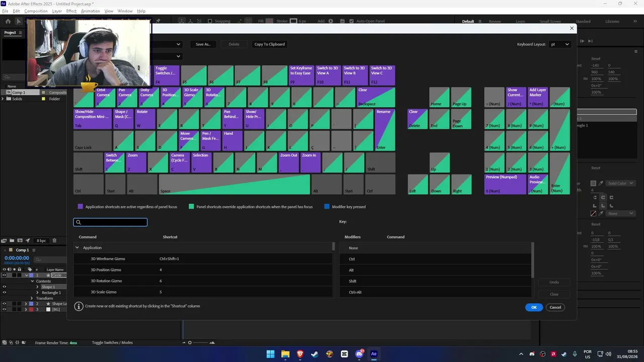Click the rocket adaptive resolution icon in Project panel
This screenshot has width=644, height=362.
[28, 241]
